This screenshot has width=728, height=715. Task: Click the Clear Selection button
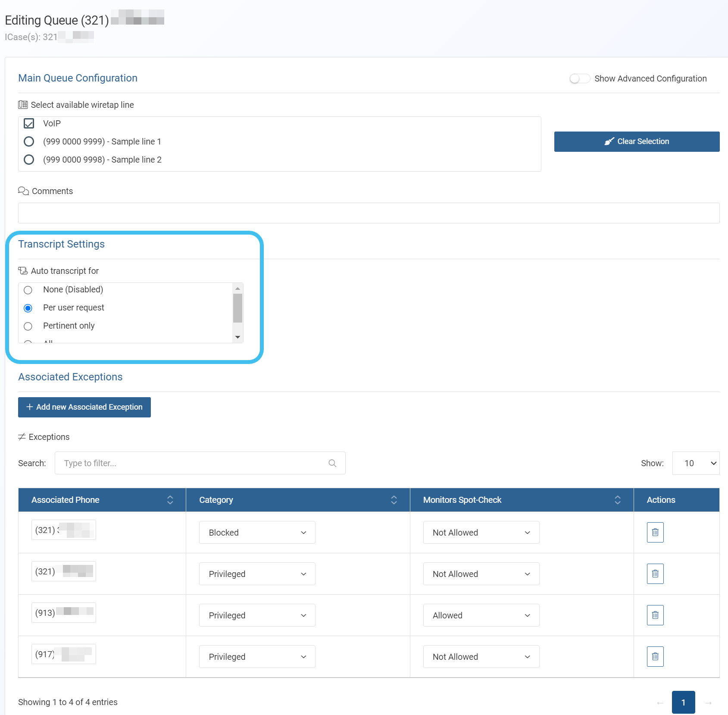pyautogui.click(x=637, y=141)
